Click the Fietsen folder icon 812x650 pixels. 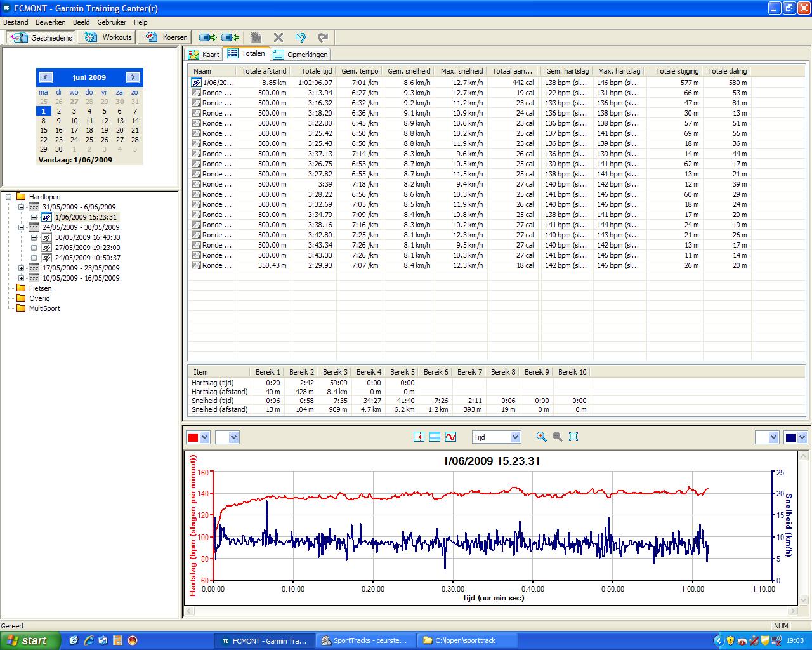coord(21,288)
